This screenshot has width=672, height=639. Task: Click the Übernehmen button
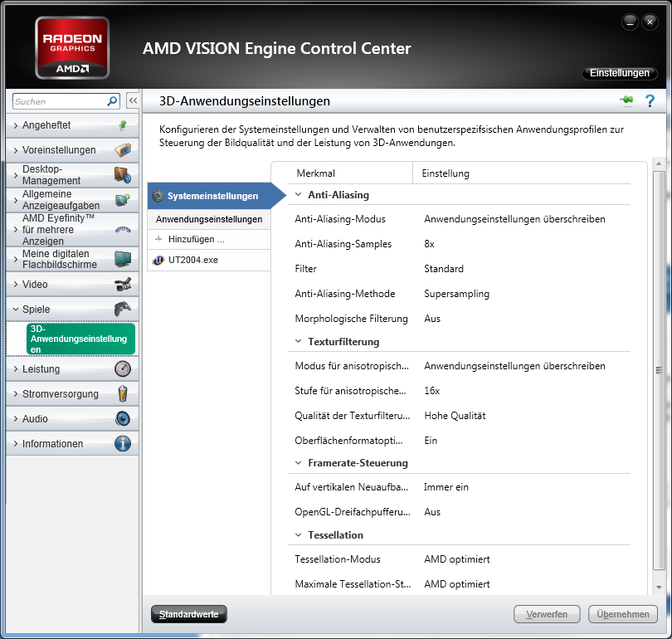tap(623, 614)
